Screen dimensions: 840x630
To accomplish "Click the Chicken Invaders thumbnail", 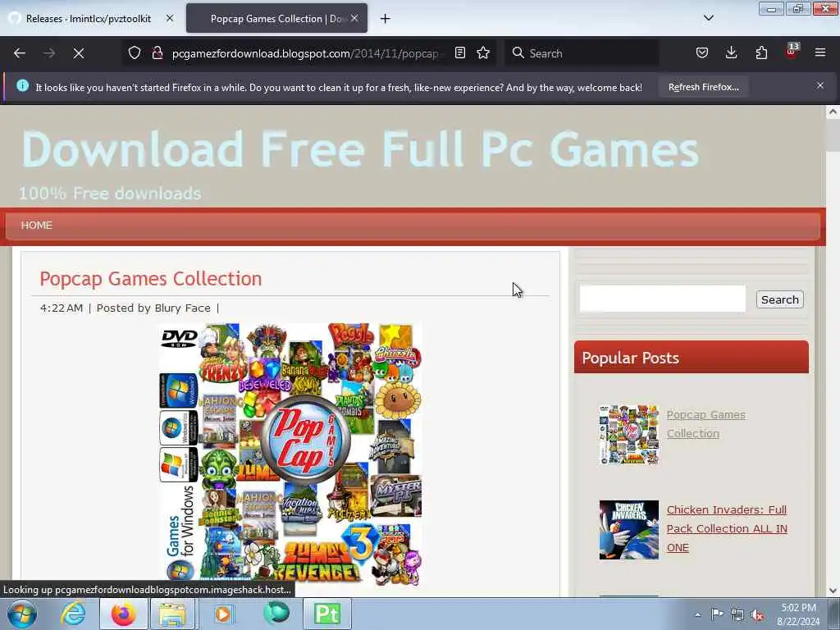I will (629, 530).
